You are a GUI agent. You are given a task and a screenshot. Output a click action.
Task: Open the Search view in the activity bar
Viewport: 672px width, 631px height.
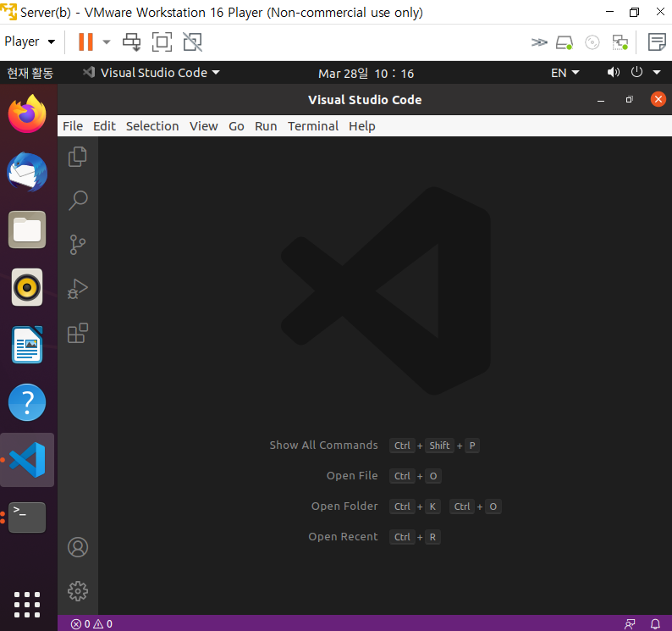click(x=78, y=201)
